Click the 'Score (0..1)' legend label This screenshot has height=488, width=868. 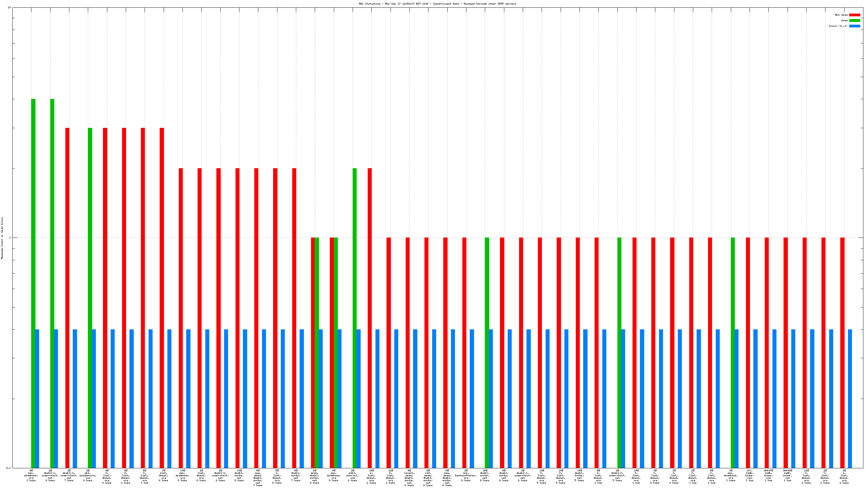[x=838, y=26]
